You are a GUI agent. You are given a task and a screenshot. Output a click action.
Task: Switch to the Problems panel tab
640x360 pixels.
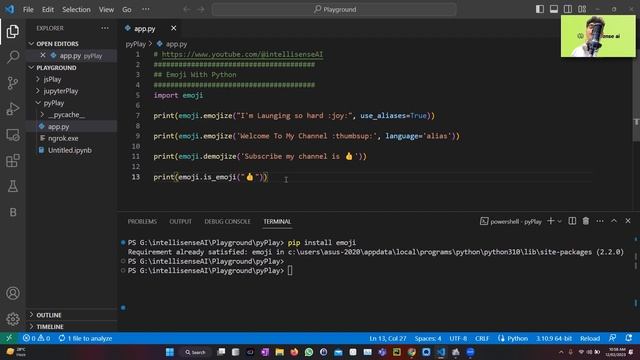(x=142, y=221)
